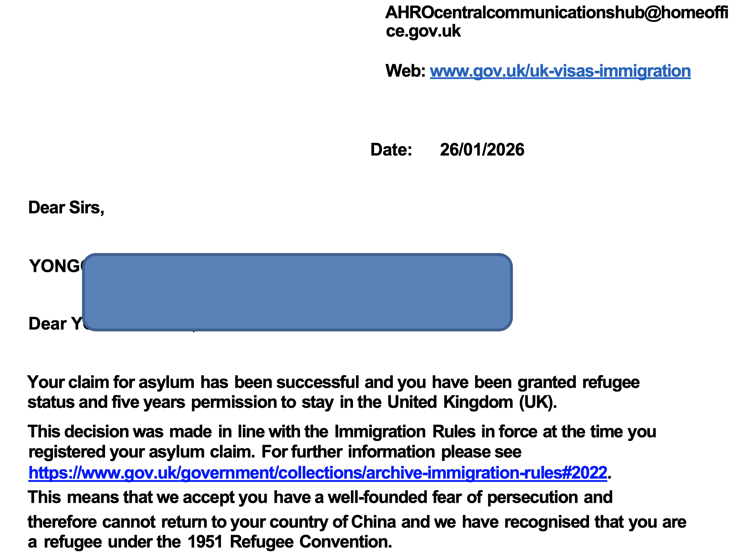Click the phrase "well-founded fear"
This screenshot has width=741, height=560.
pos(395,497)
